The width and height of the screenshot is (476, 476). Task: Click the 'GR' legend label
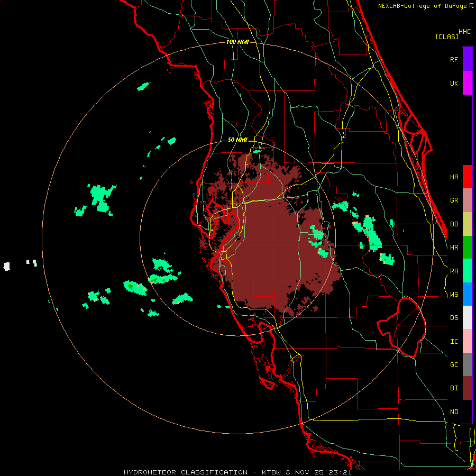pyautogui.click(x=454, y=200)
